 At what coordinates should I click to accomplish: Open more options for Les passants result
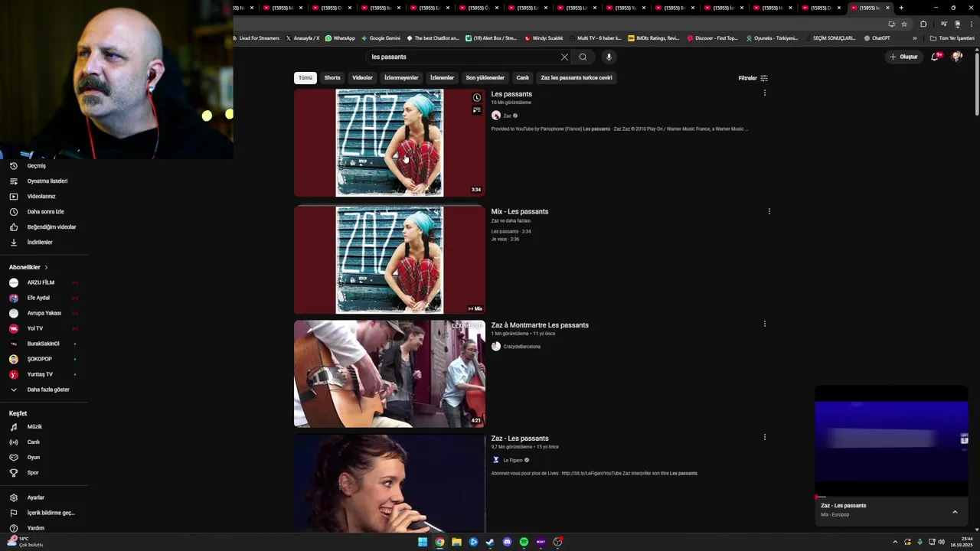[764, 93]
